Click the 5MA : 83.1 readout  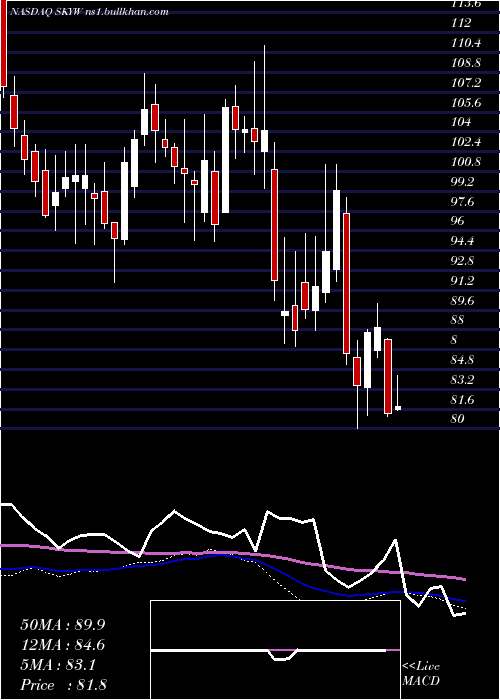point(58,666)
